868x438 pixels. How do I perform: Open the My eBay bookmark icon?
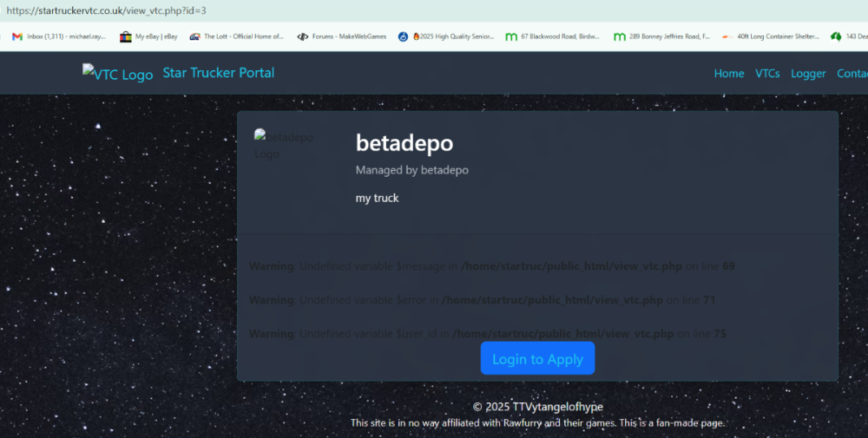click(126, 36)
